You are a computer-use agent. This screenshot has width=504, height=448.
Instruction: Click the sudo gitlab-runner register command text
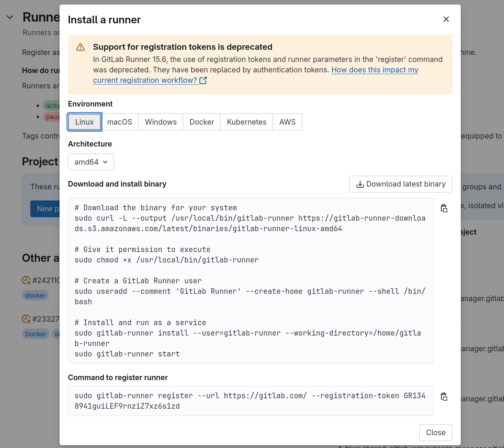250,401
